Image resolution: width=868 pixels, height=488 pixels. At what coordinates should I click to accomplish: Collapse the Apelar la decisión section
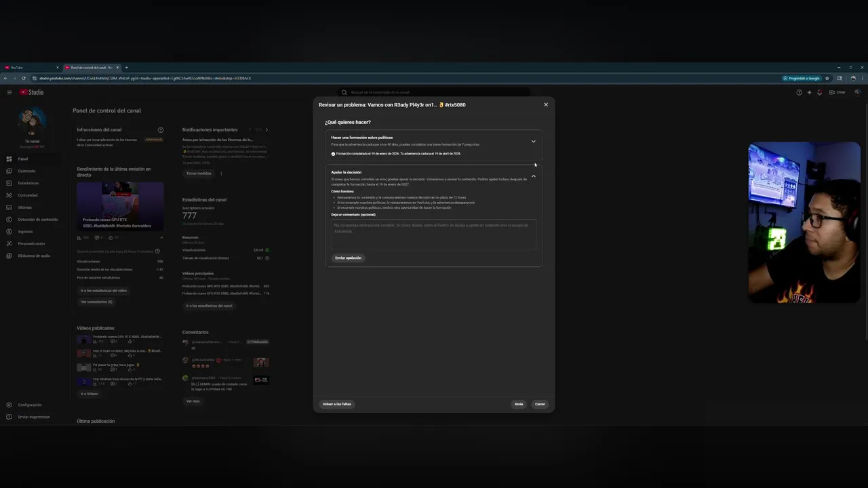click(534, 176)
